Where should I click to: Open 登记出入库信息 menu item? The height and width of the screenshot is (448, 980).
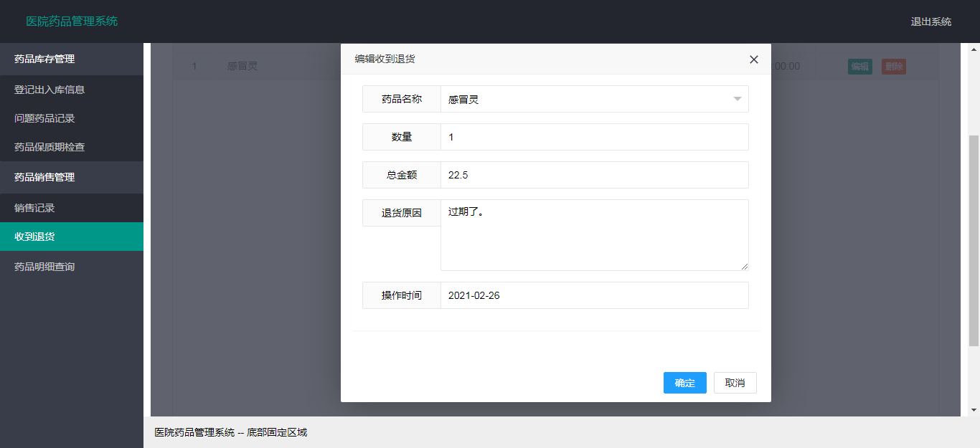click(x=72, y=90)
